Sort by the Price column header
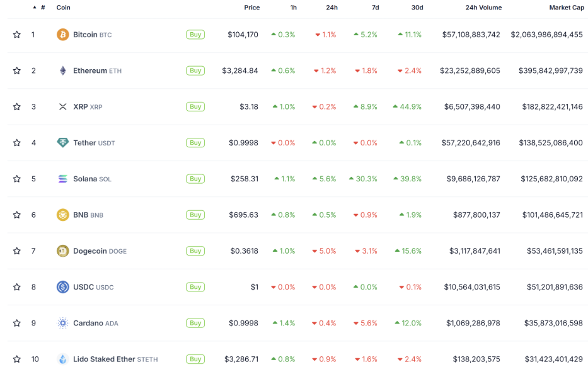 (x=251, y=8)
